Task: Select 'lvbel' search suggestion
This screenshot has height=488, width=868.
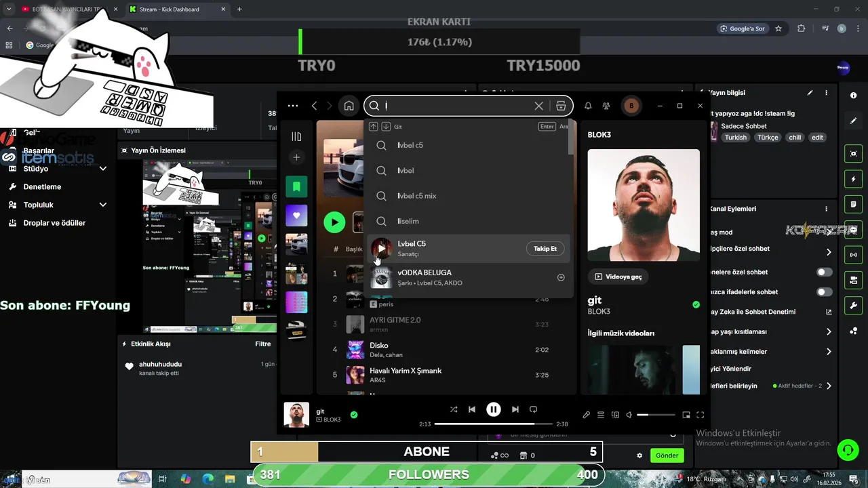Action: [x=468, y=171]
